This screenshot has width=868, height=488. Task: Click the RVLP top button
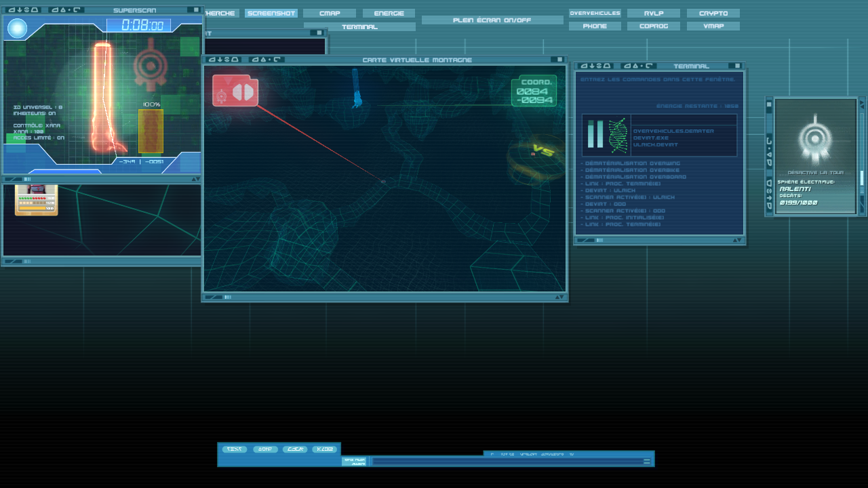click(654, 14)
